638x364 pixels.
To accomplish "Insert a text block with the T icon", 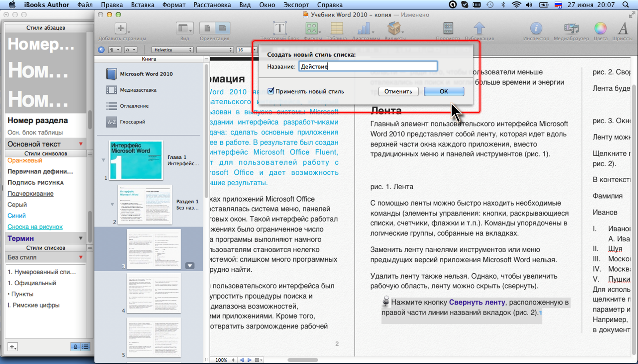I will (279, 28).
